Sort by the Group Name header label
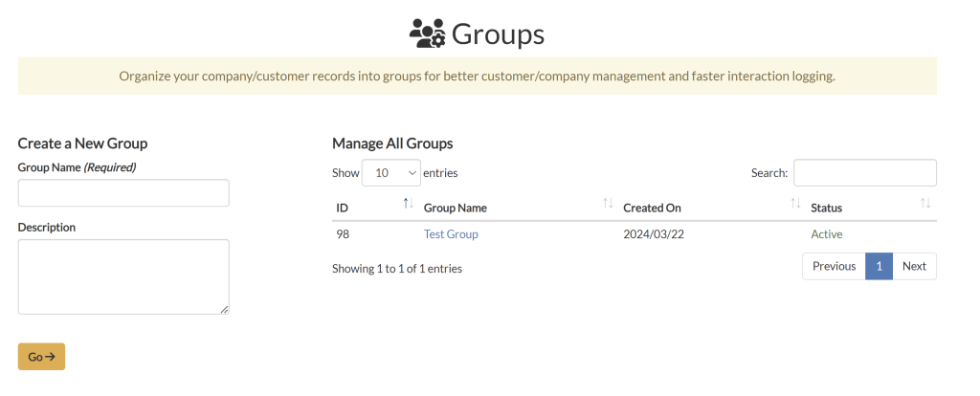 click(456, 208)
